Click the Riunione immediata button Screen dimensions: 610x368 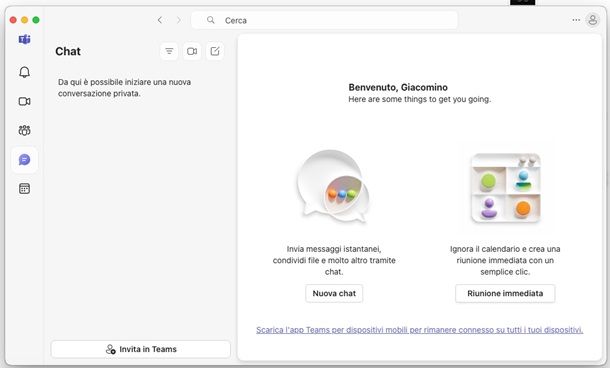pos(505,293)
